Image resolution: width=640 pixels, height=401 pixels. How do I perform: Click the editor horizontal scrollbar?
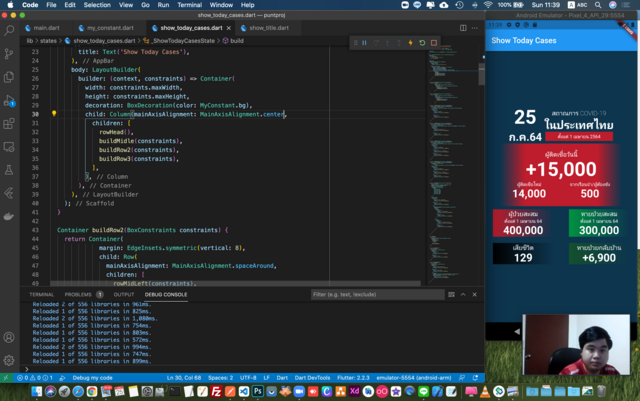236,283
